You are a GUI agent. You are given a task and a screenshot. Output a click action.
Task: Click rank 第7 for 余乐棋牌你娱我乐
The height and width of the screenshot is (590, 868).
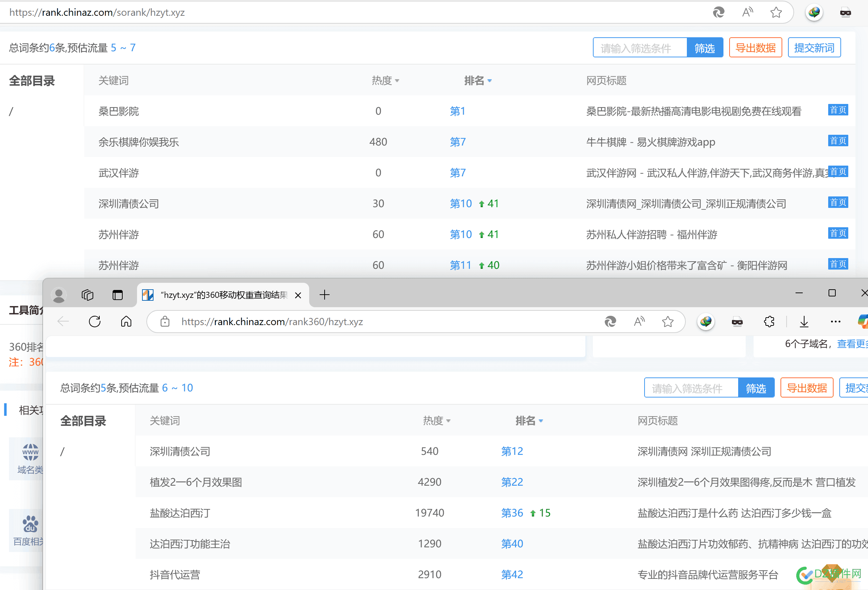click(458, 142)
